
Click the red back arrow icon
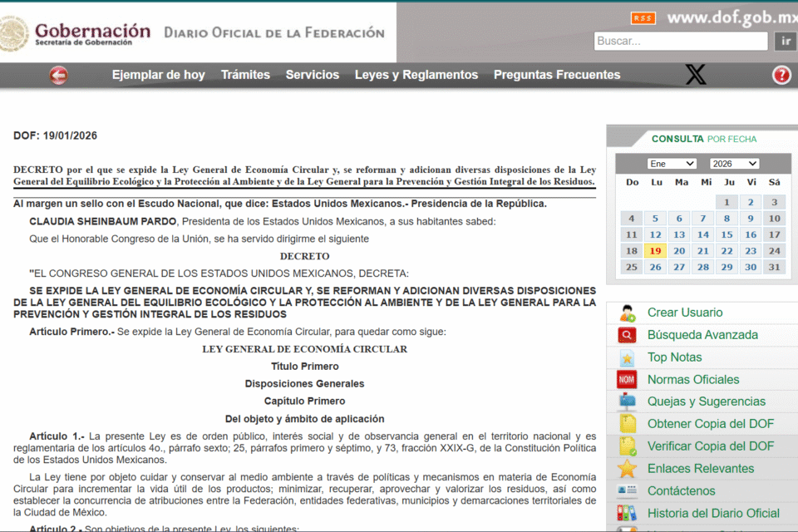click(x=58, y=76)
